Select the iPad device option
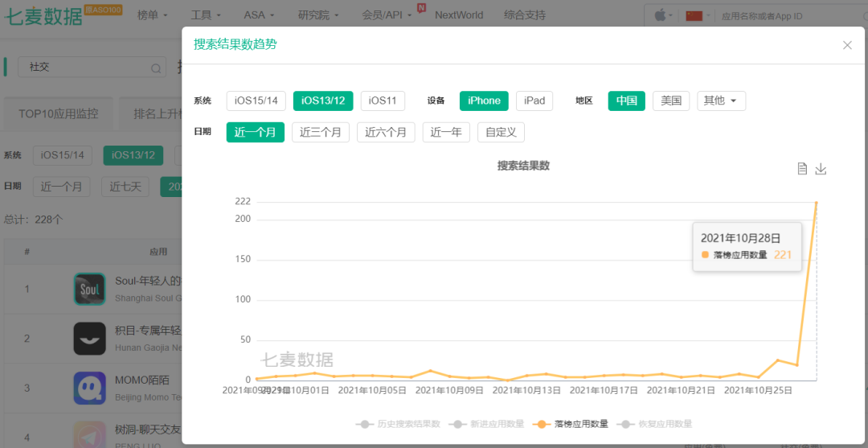868x448 pixels. pos(534,101)
